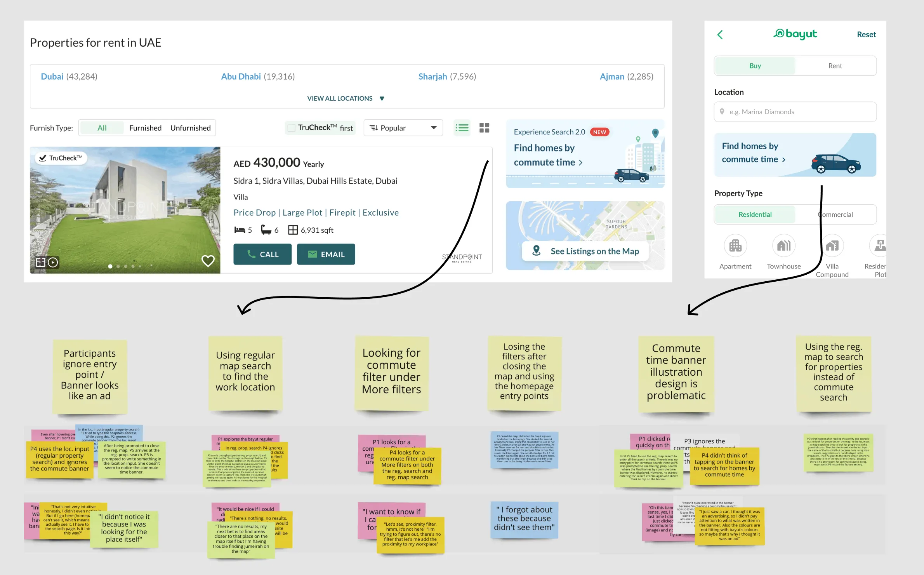This screenshot has width=924, height=575.
Task: Select 'P4 looks for a commute filter' note
Action: (407, 465)
